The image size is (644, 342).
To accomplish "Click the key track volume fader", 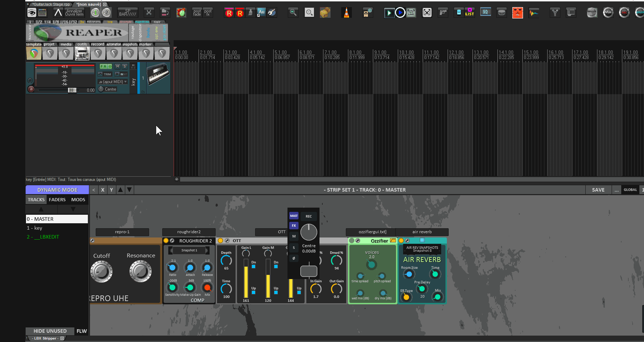I will click(x=72, y=90).
